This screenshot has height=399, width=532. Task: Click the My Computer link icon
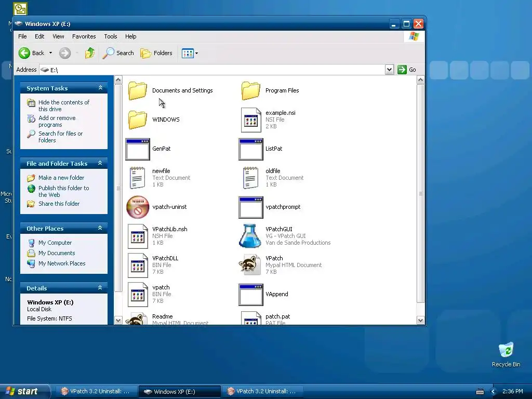click(x=31, y=243)
